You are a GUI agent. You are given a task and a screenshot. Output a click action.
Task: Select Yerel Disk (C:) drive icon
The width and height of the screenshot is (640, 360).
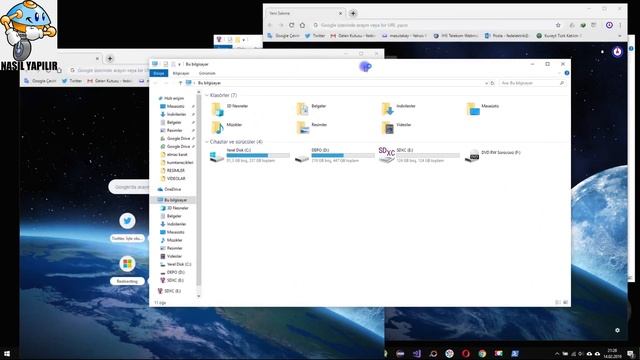point(216,156)
